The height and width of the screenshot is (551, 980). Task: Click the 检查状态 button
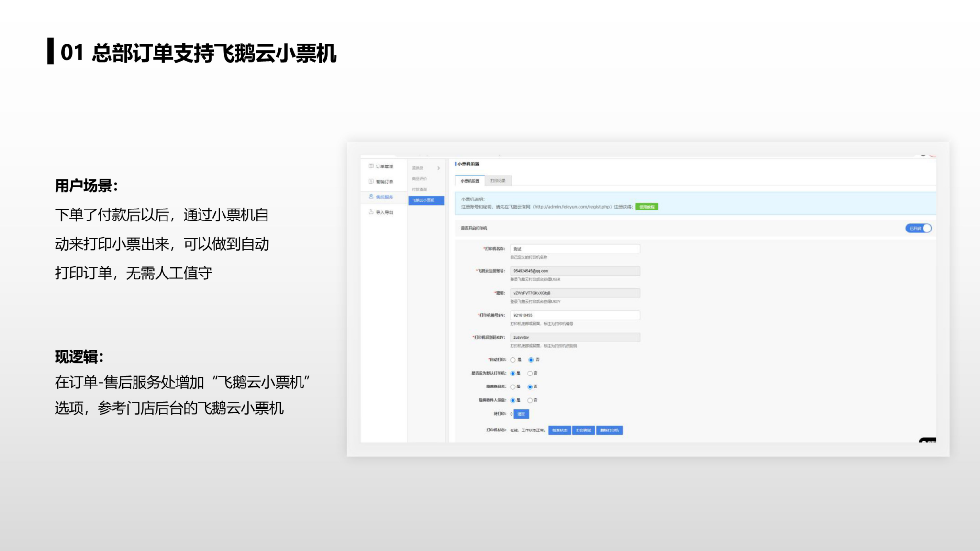(x=559, y=430)
